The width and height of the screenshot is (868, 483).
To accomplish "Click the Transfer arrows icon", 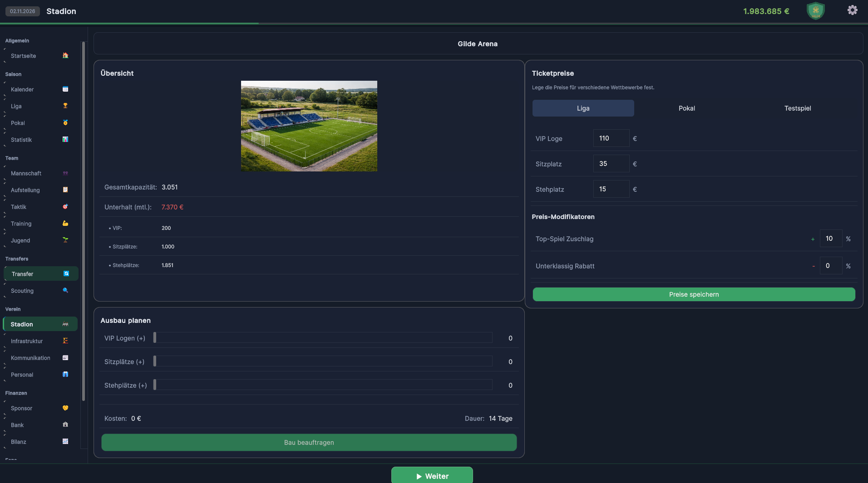I will coord(66,273).
